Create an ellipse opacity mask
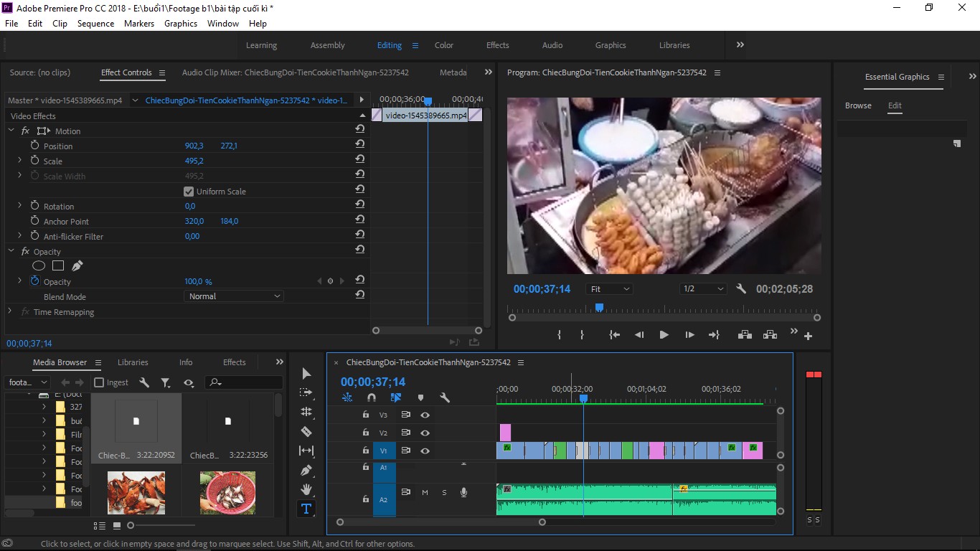The width and height of the screenshot is (980, 551). pos(39,266)
